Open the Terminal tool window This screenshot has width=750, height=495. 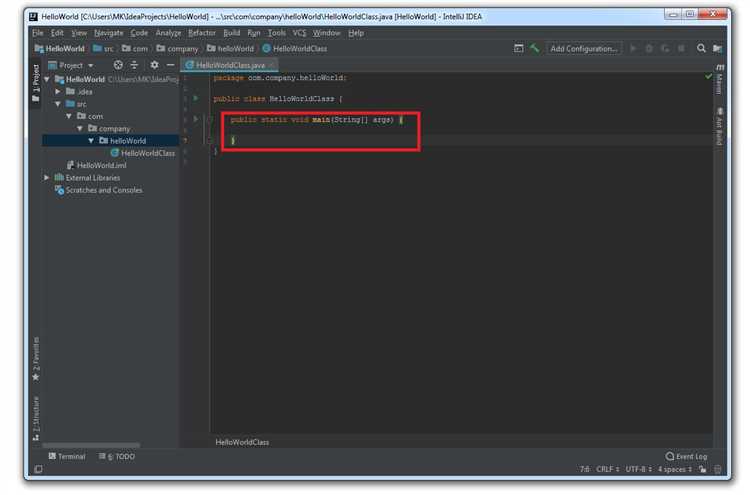67,456
